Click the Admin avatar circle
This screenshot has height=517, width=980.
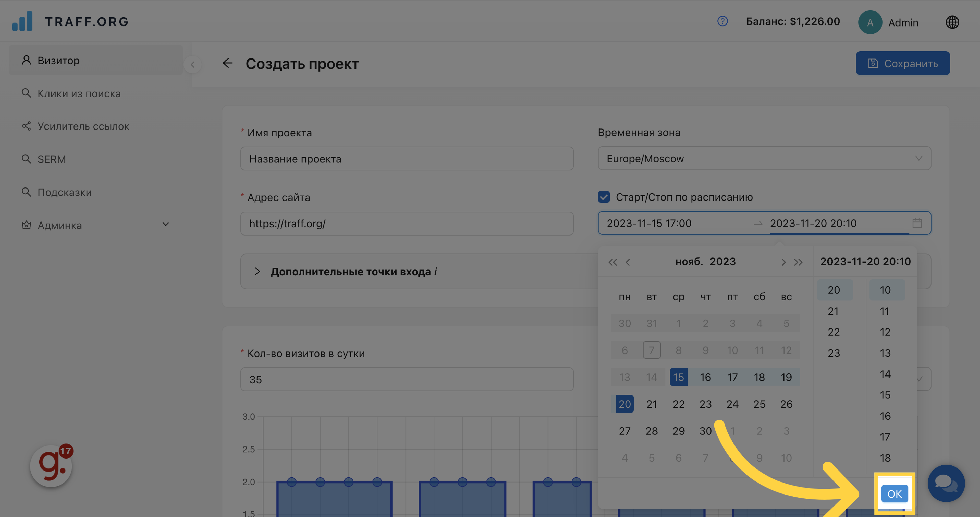click(x=870, y=22)
